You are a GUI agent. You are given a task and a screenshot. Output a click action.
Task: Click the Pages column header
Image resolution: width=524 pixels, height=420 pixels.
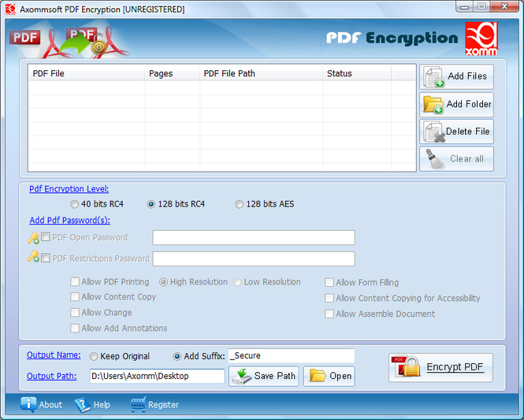pos(173,73)
